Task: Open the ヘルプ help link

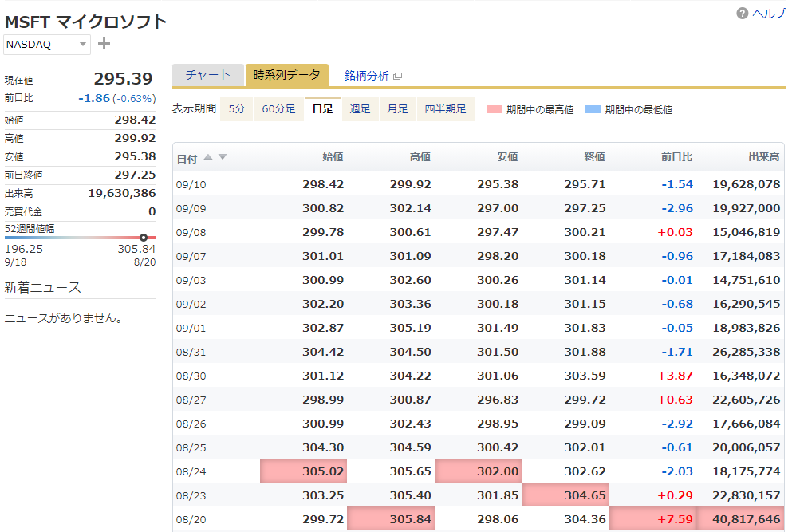Action: (x=769, y=14)
